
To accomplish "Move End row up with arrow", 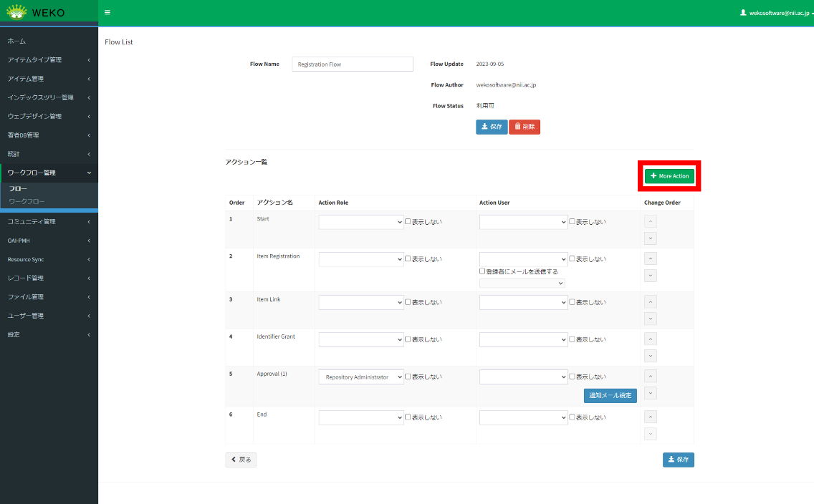I will click(651, 417).
